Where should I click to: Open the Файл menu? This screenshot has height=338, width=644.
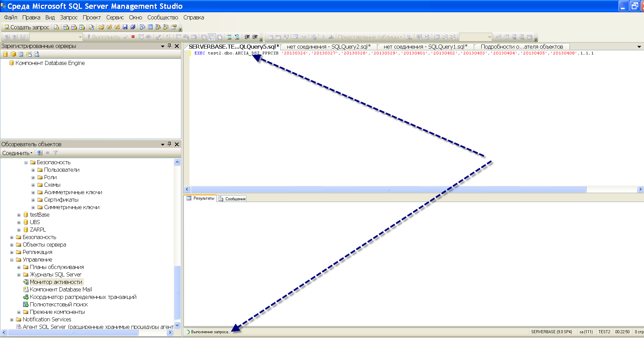coord(11,17)
